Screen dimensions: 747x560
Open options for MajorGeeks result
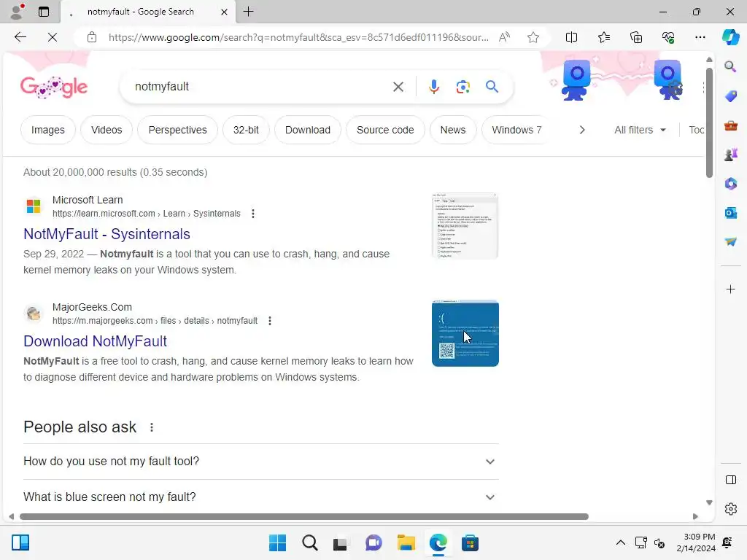tap(270, 321)
